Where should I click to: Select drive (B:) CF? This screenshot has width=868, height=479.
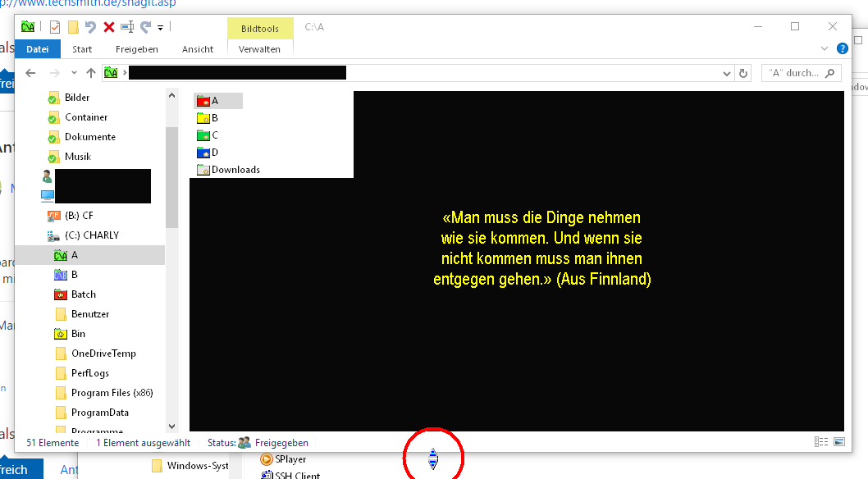pos(79,216)
